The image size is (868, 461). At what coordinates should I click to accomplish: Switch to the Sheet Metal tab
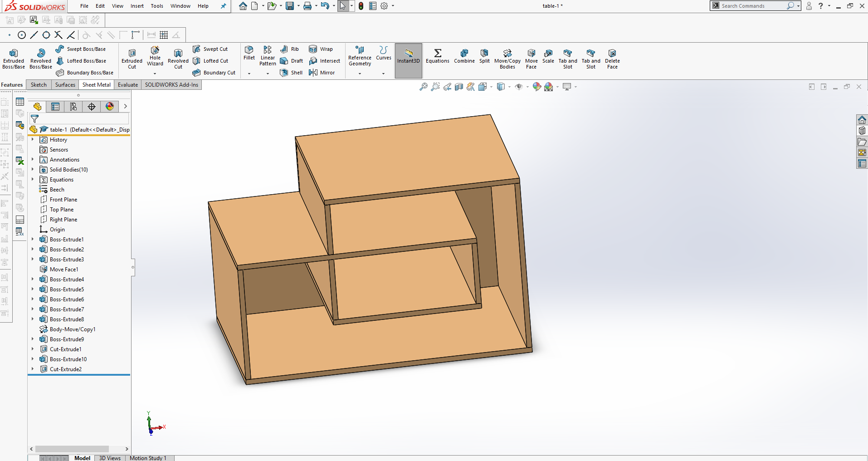pos(97,85)
